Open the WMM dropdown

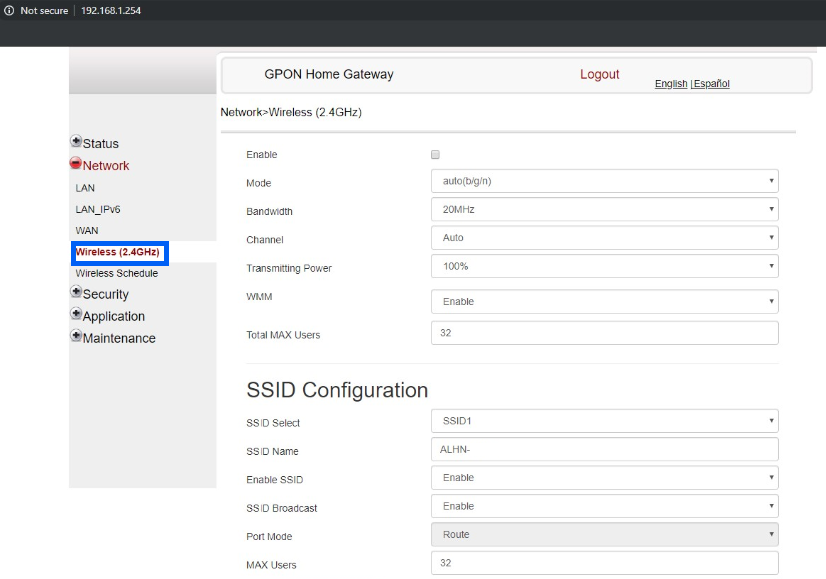coord(605,301)
